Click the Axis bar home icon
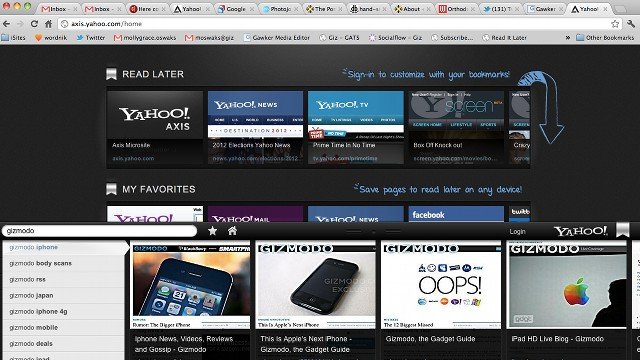Screen dimensions: 640x360 pos(232,231)
